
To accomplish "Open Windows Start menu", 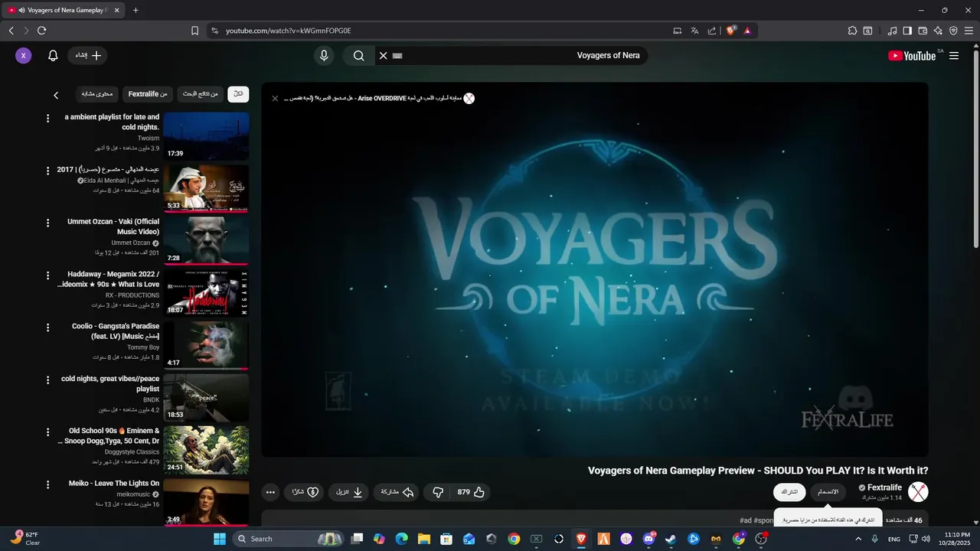I will pos(220,539).
